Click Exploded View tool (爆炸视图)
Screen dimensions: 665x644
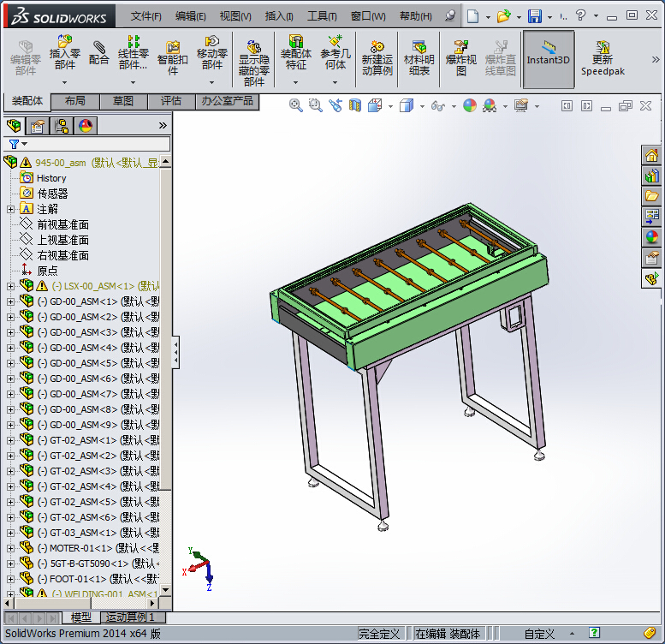click(461, 58)
